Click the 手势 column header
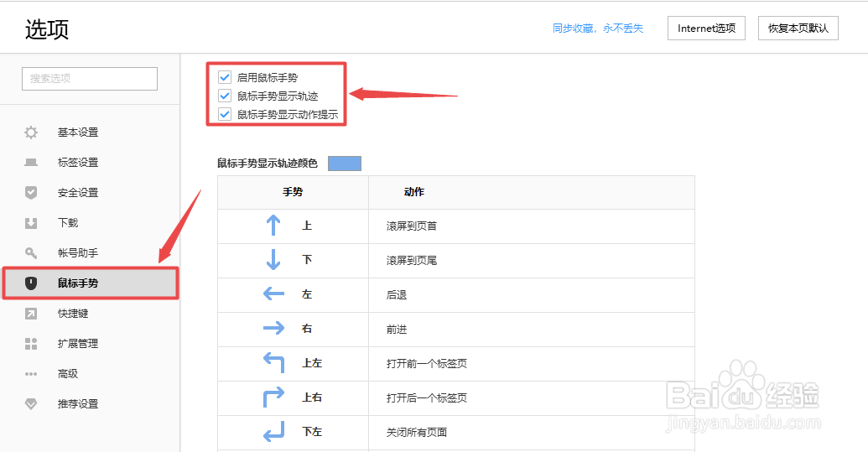 point(293,192)
